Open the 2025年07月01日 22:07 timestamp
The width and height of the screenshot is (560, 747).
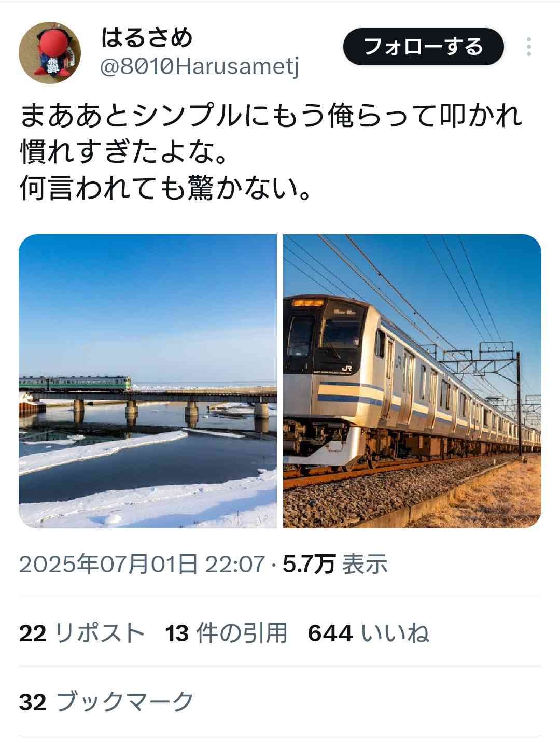[142, 564]
